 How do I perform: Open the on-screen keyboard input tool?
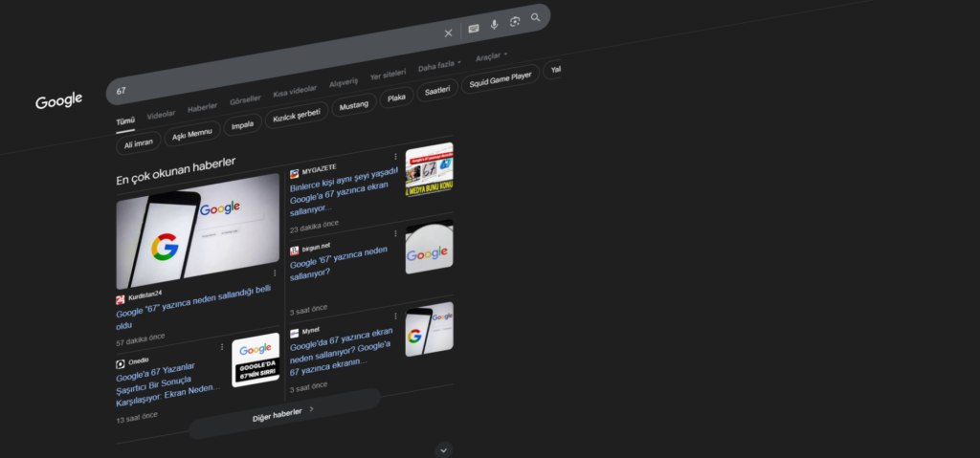tap(474, 29)
